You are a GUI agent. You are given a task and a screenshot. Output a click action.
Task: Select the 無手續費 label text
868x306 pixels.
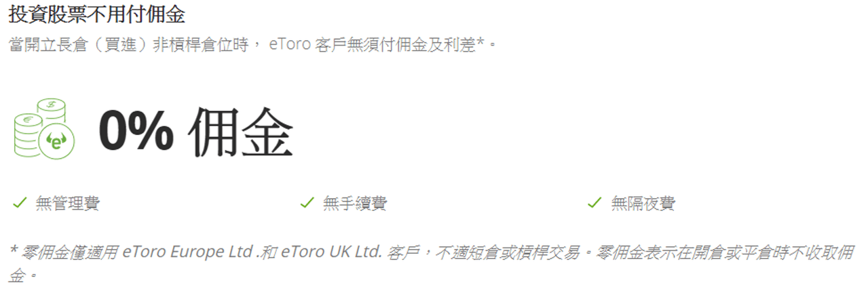(355, 203)
